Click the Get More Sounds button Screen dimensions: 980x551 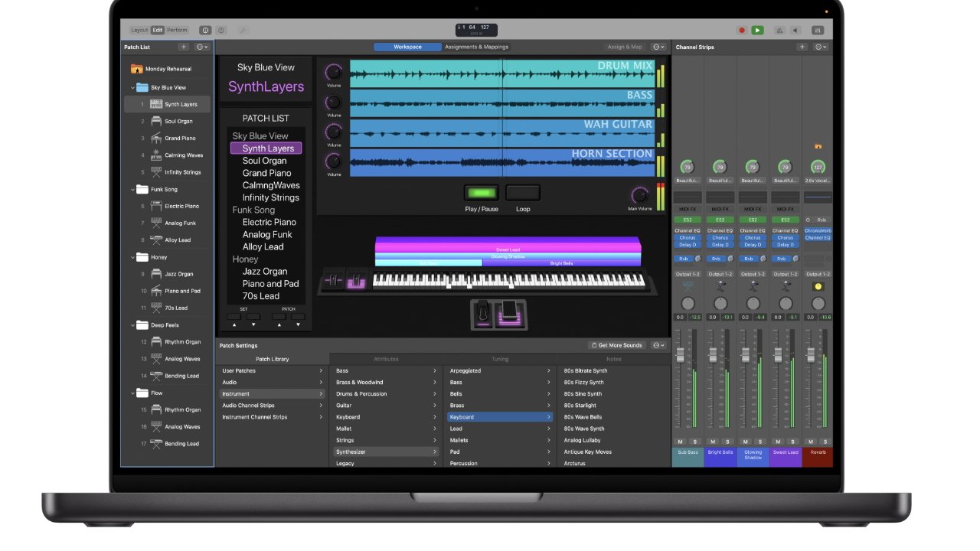coord(616,344)
